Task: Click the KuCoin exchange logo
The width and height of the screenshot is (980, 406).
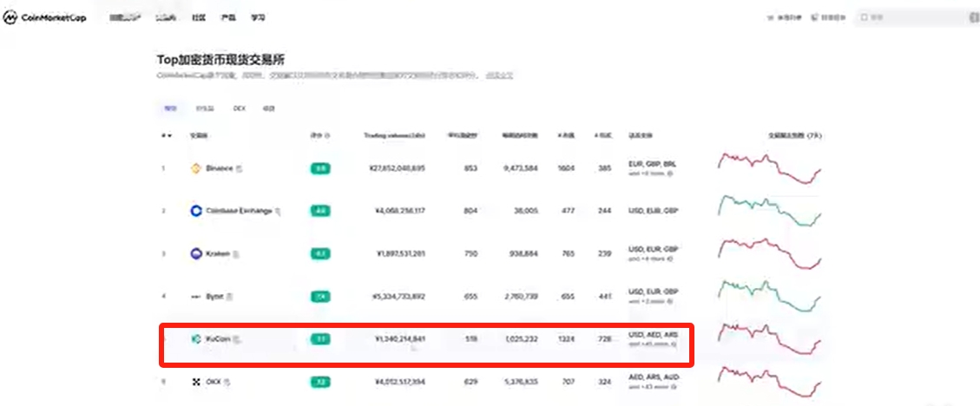Action: tap(195, 338)
